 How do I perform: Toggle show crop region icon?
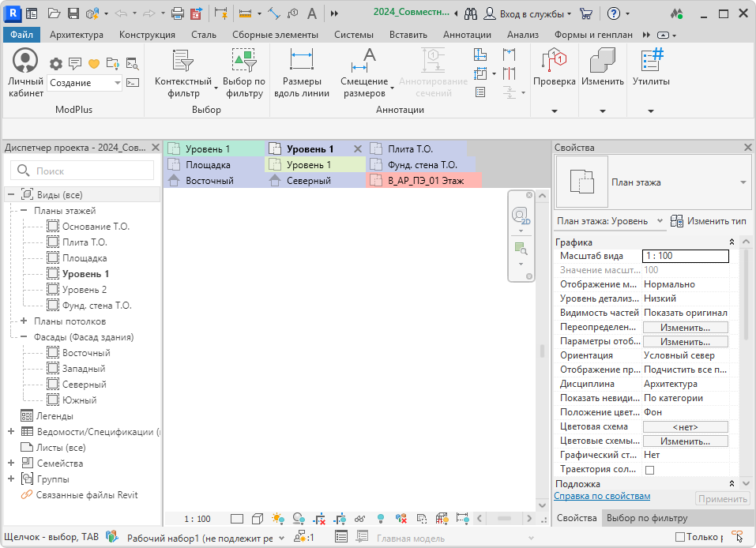[340, 519]
